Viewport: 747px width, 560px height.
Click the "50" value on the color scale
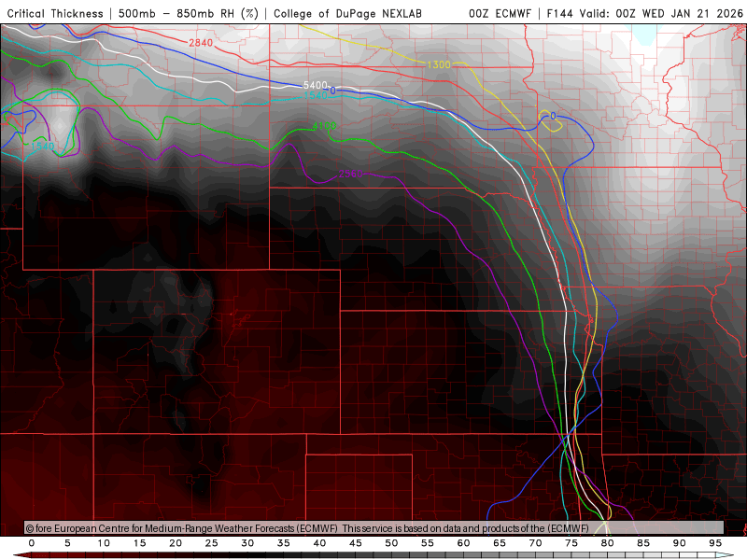coord(391,543)
